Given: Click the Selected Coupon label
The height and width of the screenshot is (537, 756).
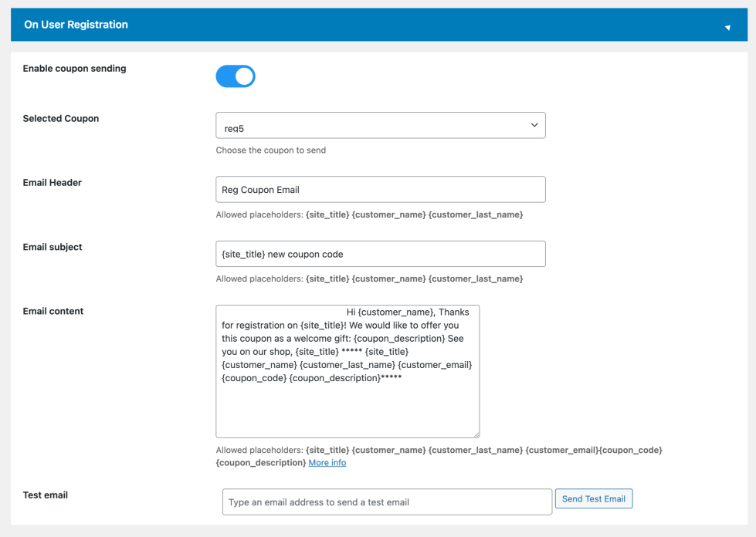Looking at the screenshot, I should point(61,119).
